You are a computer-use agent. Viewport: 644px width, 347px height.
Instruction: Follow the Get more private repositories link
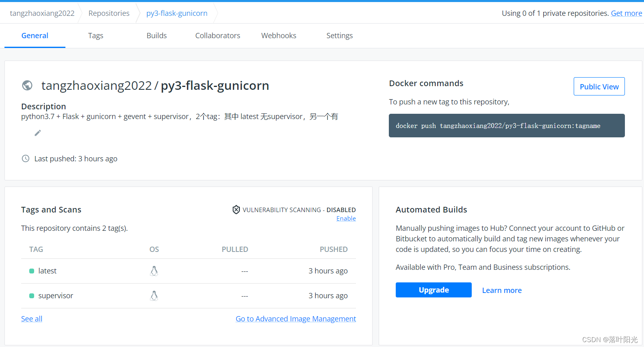(627, 13)
